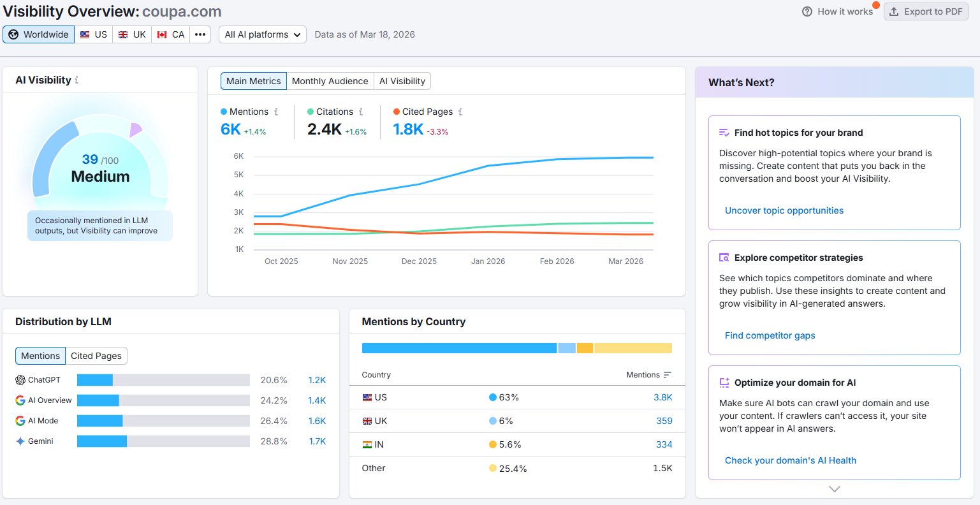Click the Find hot topics card icon
Viewport: 980px width, 505px height.
[724, 133]
